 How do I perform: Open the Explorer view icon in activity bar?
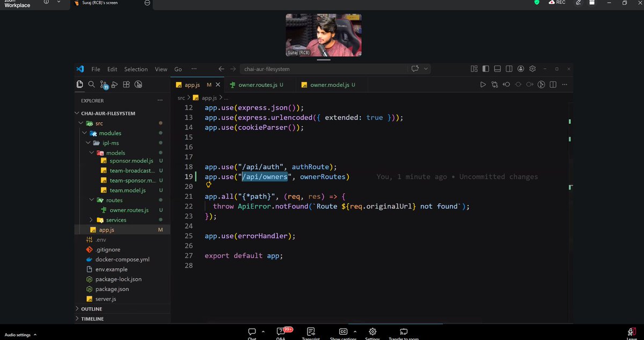79,84
